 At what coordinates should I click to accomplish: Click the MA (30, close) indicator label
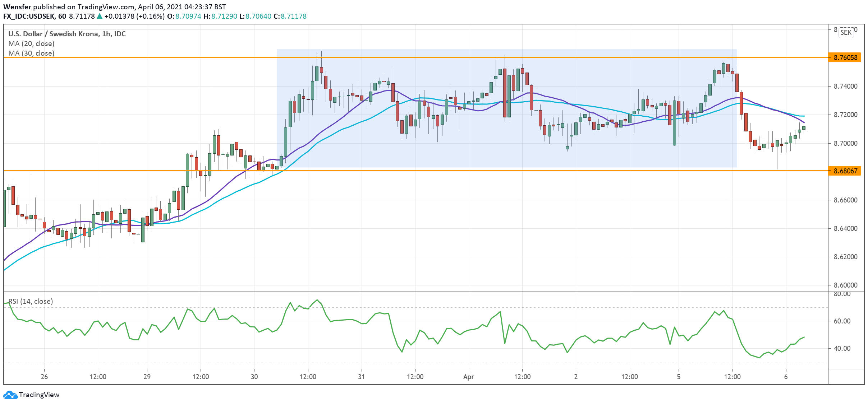point(31,53)
